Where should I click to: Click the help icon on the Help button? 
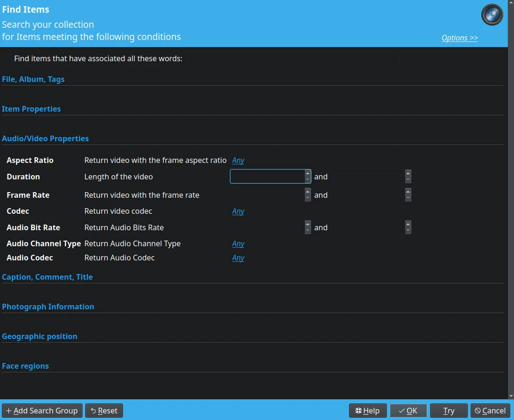(x=359, y=411)
